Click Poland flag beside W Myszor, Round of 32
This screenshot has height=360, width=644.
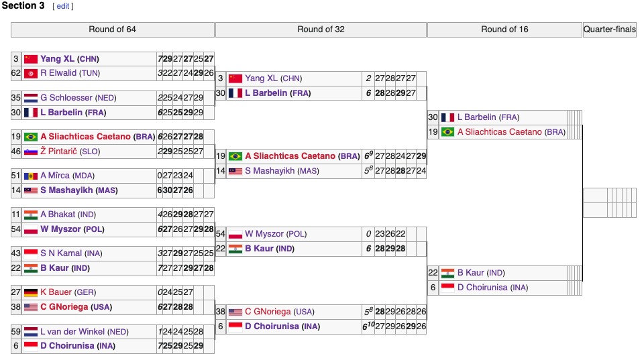pyautogui.click(x=235, y=234)
